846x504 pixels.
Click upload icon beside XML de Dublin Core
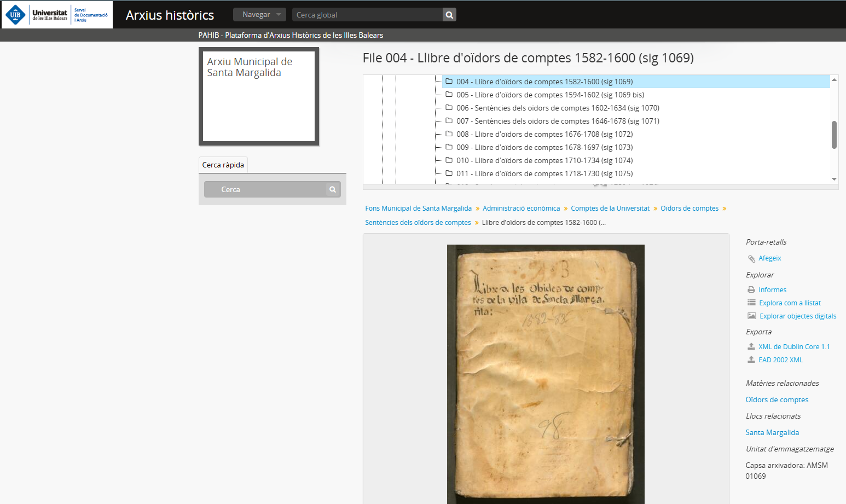751,347
